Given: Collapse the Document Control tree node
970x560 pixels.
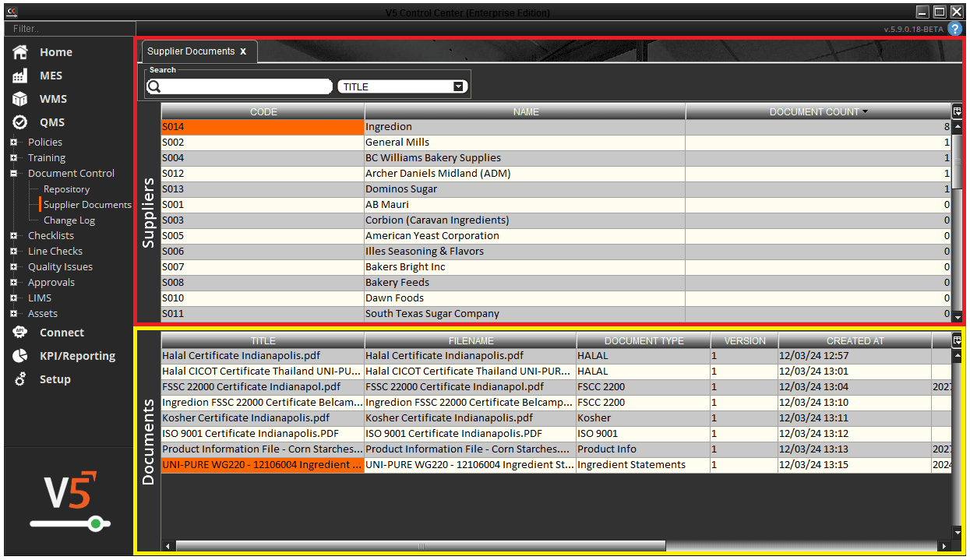Looking at the screenshot, I should [x=14, y=174].
